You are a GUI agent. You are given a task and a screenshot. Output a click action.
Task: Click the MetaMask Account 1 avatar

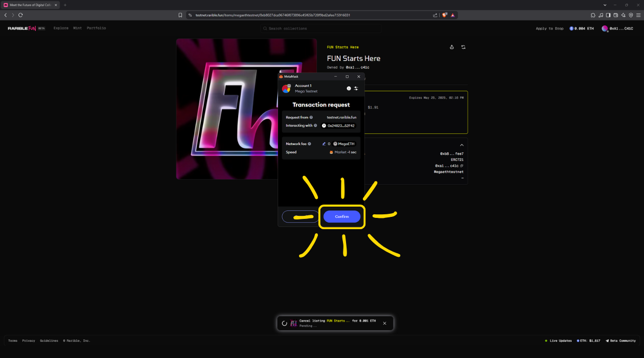pos(286,88)
